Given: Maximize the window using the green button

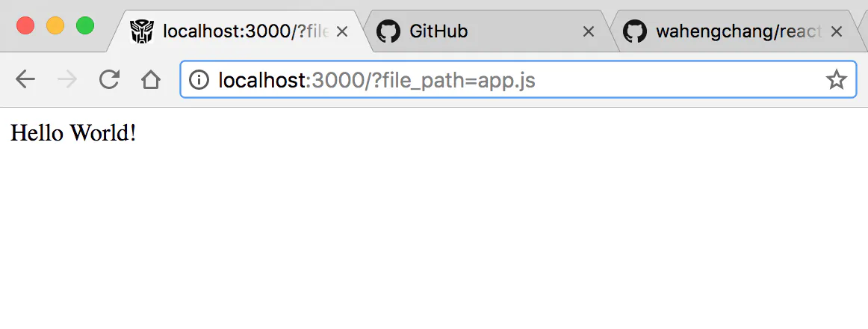Looking at the screenshot, I should click(x=84, y=25).
